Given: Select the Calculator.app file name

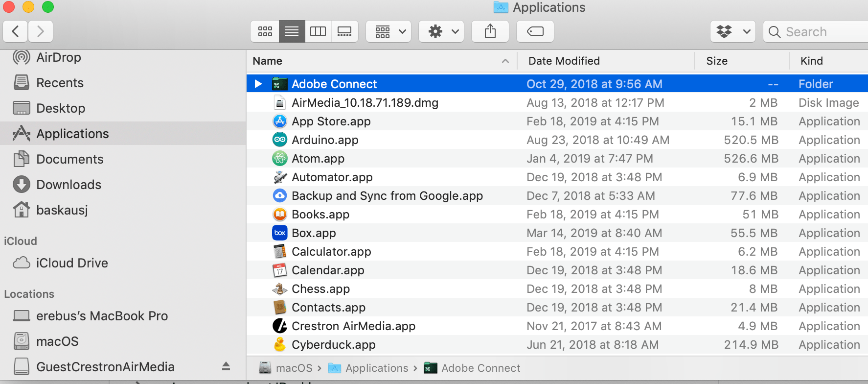Looking at the screenshot, I should [331, 252].
